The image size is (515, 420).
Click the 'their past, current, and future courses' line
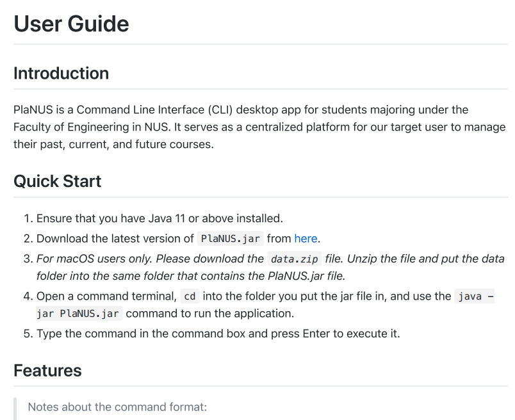[113, 145]
